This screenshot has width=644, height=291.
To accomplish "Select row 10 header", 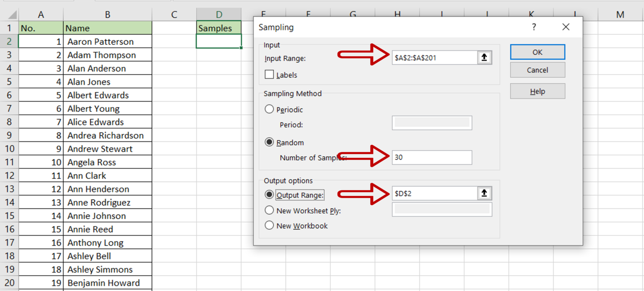I will [9, 149].
